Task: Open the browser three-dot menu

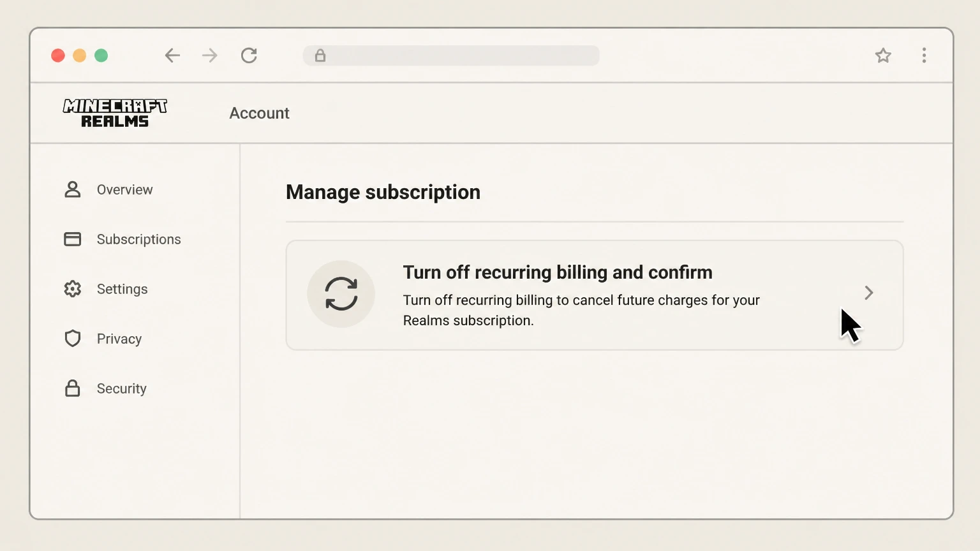Action: (924, 55)
